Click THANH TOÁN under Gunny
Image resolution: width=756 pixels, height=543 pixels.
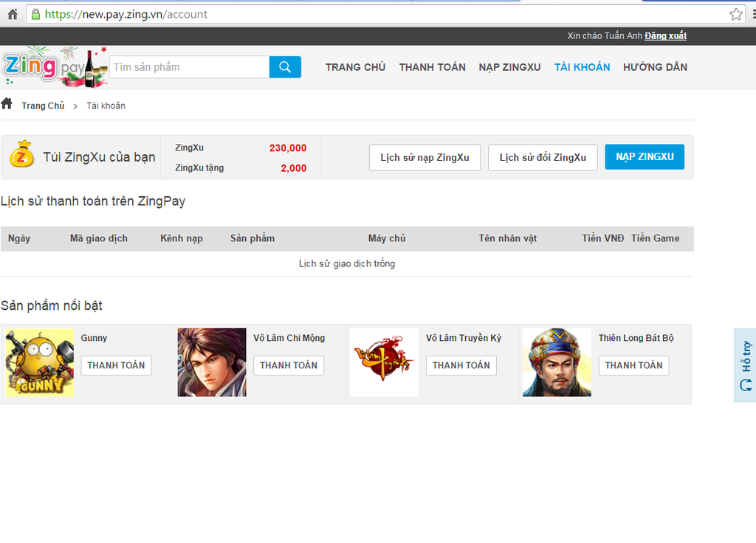click(x=116, y=365)
